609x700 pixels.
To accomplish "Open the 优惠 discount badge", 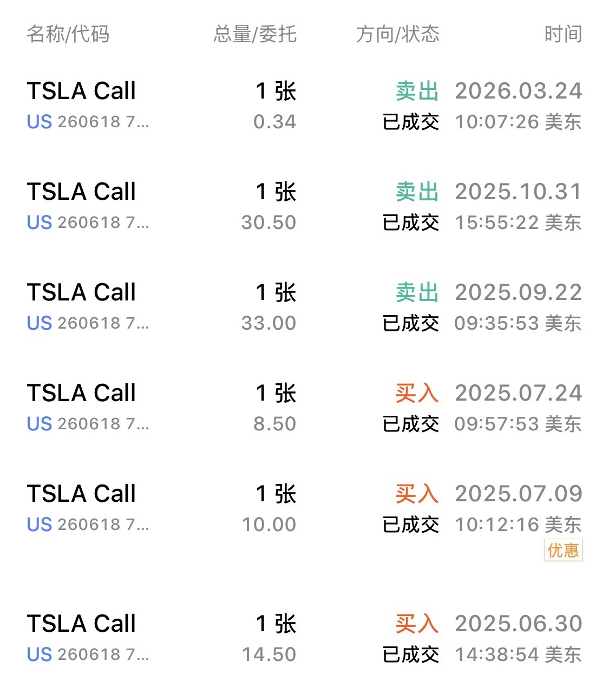I will tap(563, 551).
